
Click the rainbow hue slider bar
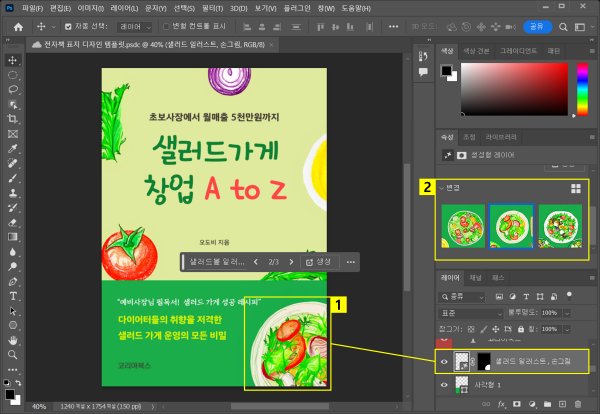coord(583,91)
